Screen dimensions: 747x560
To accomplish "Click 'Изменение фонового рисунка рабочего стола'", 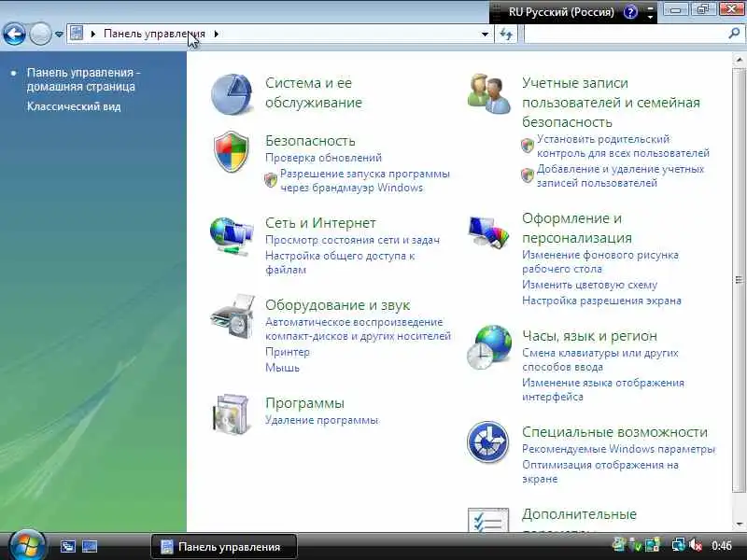I will 600,261.
